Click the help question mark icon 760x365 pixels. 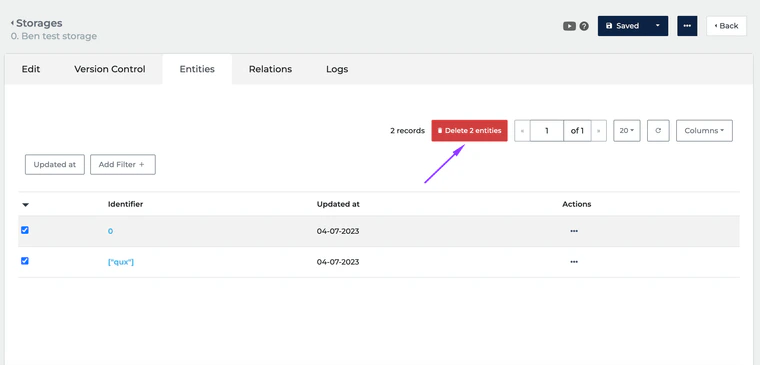point(584,26)
